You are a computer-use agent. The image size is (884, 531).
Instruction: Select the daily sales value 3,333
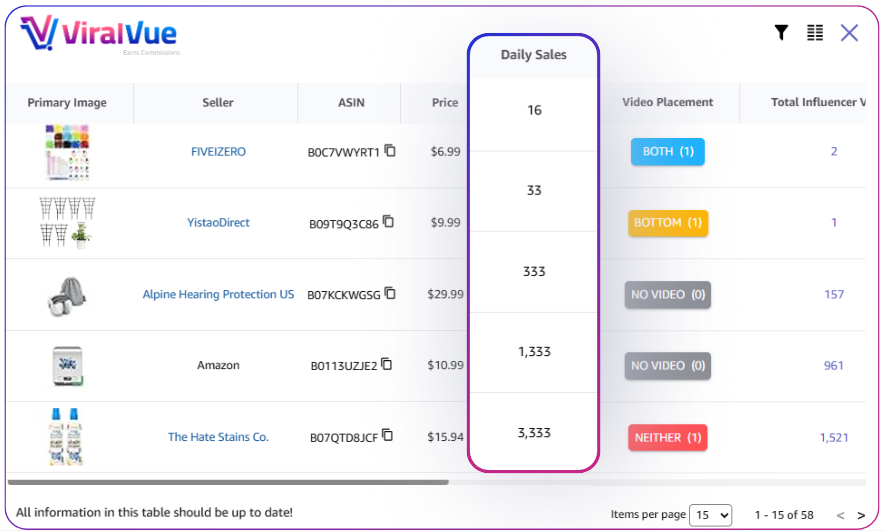click(534, 433)
